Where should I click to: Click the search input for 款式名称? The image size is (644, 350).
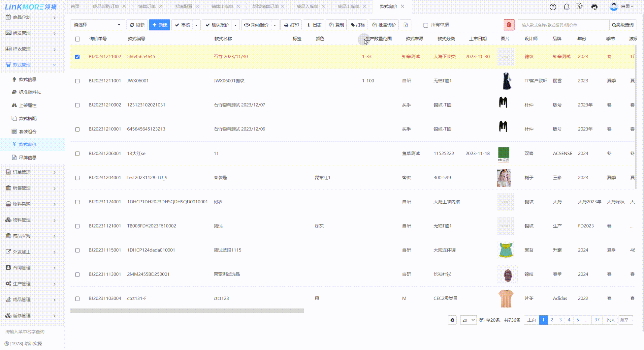tap(563, 25)
